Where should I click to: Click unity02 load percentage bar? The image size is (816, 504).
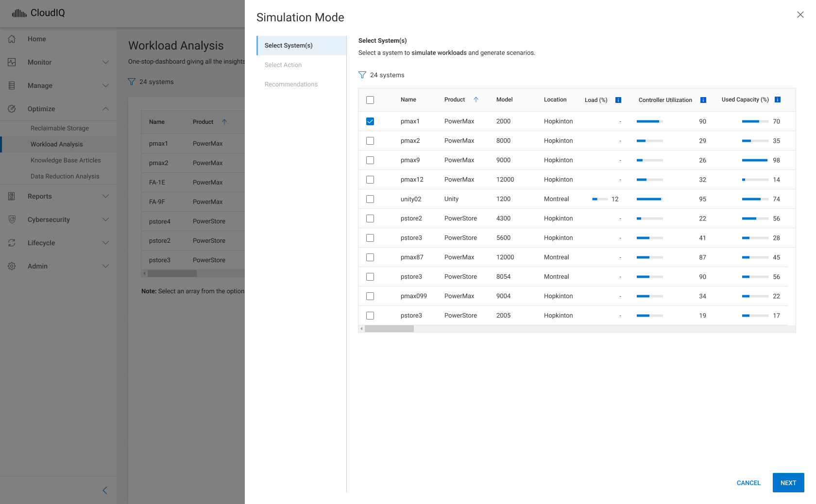(600, 199)
